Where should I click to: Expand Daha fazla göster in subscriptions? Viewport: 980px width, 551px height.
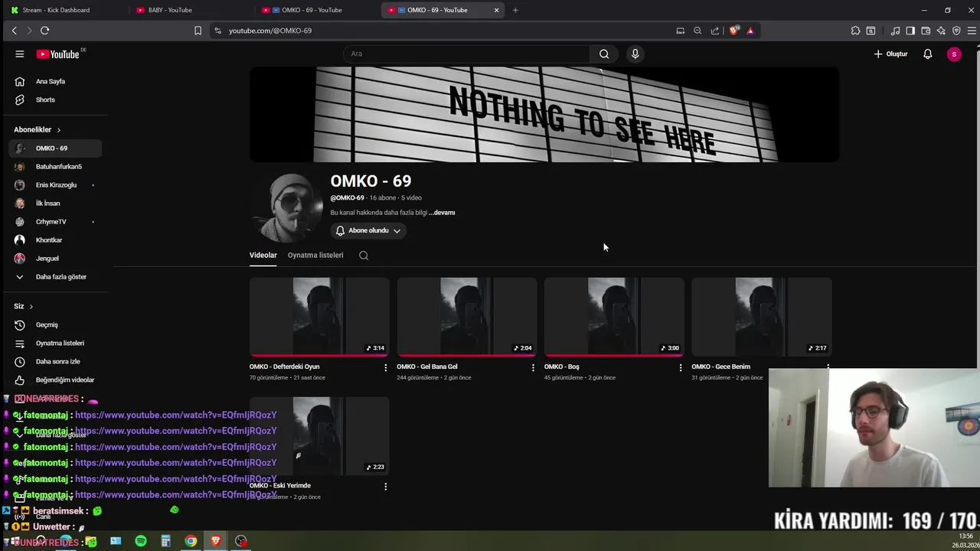pyautogui.click(x=55, y=277)
